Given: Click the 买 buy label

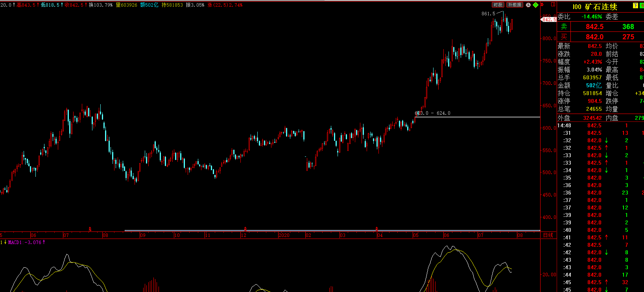Looking at the screenshot, I should pyautogui.click(x=564, y=37).
